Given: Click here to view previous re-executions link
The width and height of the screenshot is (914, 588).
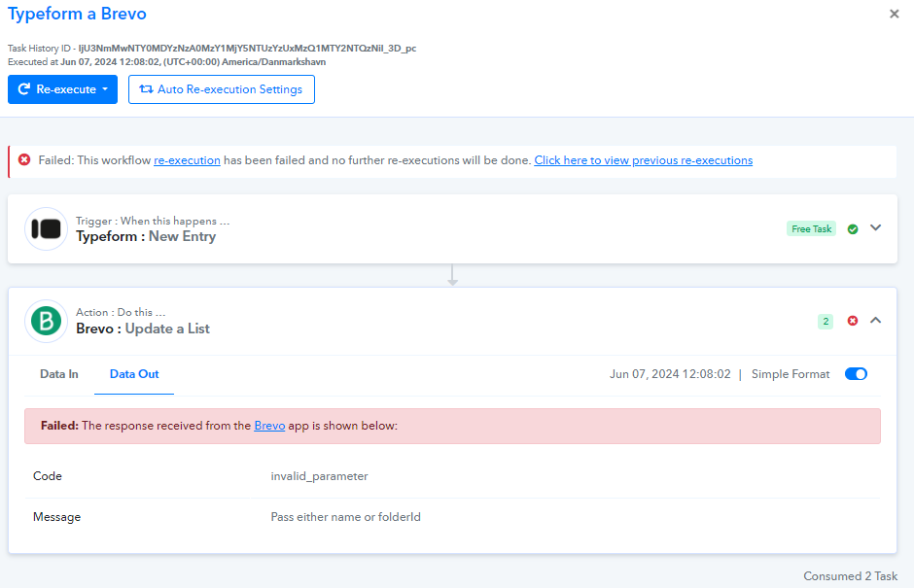Looking at the screenshot, I should 643,160.
